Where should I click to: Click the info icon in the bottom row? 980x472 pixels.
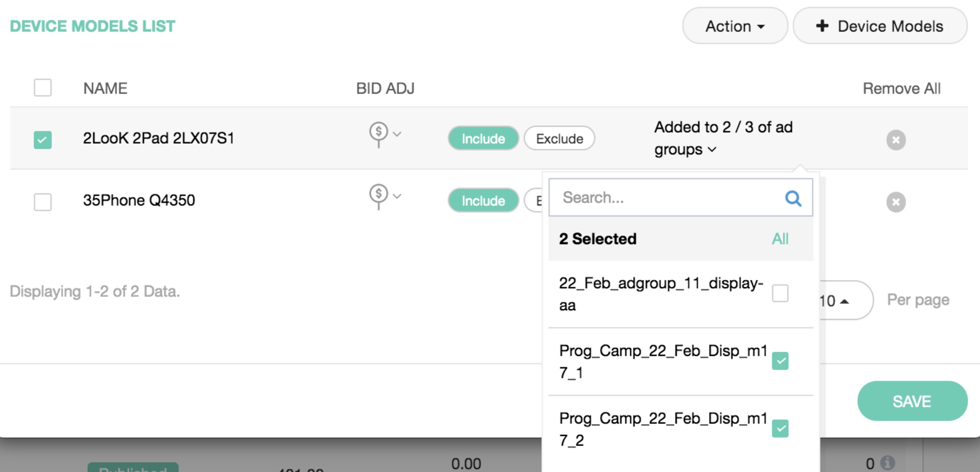(x=887, y=463)
